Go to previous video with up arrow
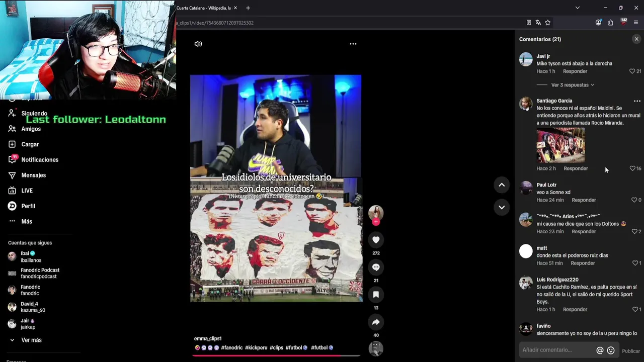 coord(502,185)
